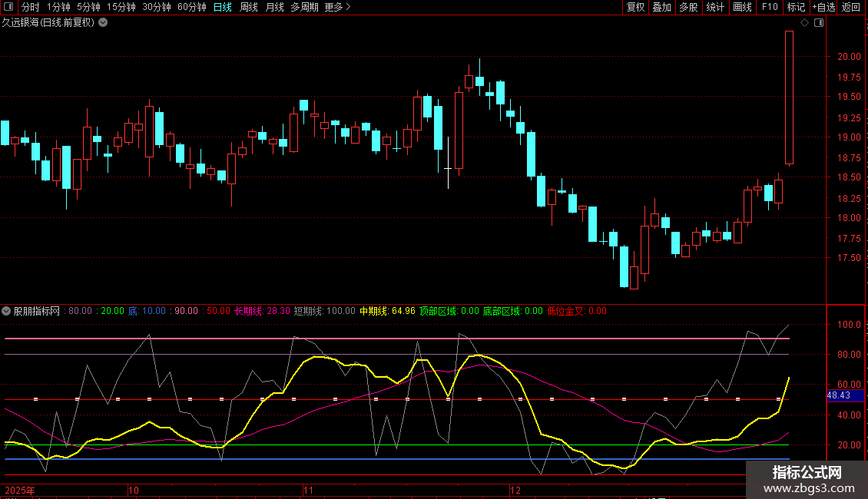This screenshot has width=868, height=499.
Task: Activate the 画线 drawing tool
Action: click(x=742, y=7)
